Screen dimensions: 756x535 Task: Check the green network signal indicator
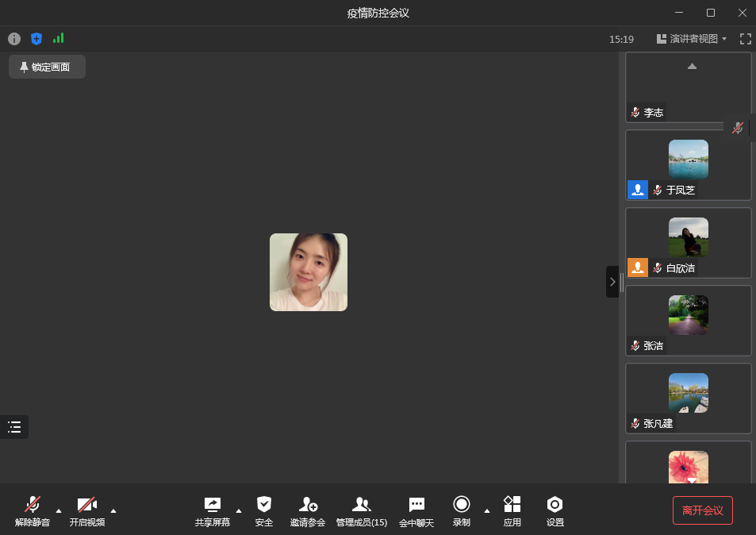pyautogui.click(x=58, y=38)
